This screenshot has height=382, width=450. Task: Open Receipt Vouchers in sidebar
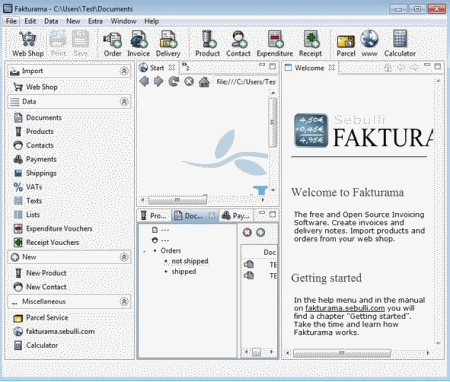pyautogui.click(x=46, y=242)
